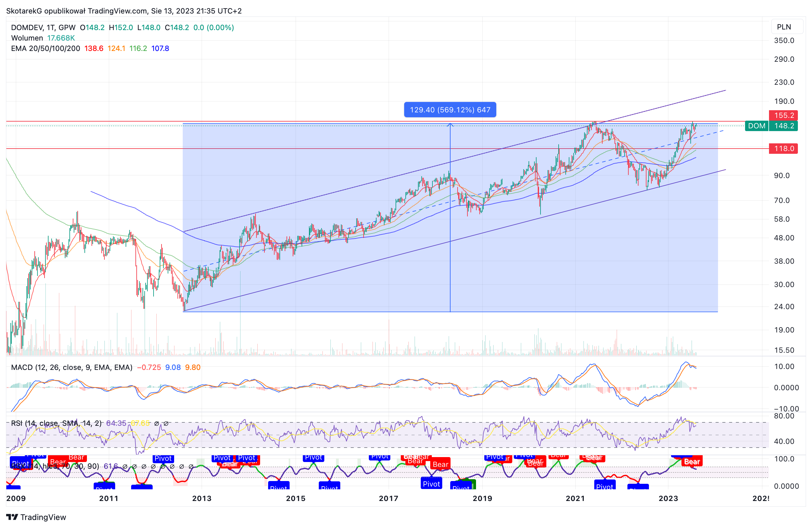Select the EMA 20/50/100/200 indicator label
812x528 pixels.
pyautogui.click(x=46, y=49)
